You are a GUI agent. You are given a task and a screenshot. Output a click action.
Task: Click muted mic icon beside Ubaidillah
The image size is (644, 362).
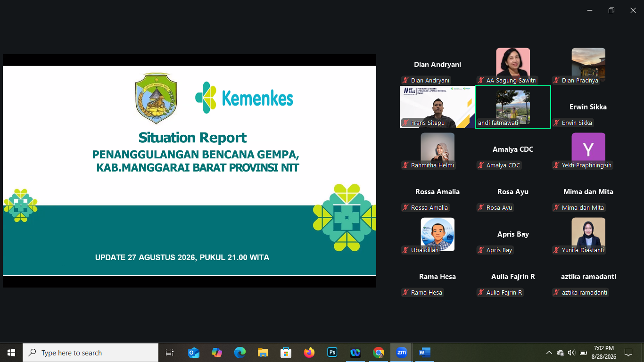405,250
